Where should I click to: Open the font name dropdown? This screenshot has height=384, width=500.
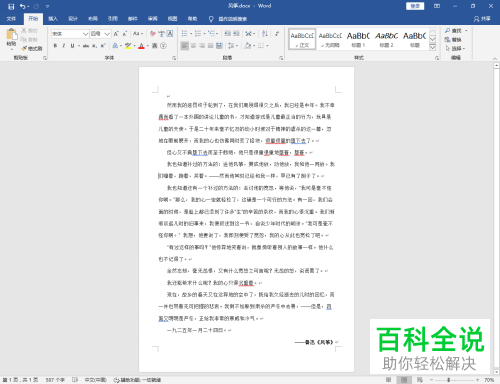point(85,34)
